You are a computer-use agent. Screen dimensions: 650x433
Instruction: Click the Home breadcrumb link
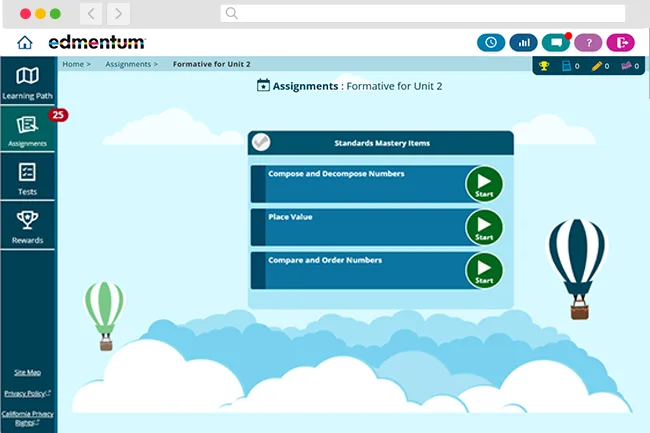[73, 64]
